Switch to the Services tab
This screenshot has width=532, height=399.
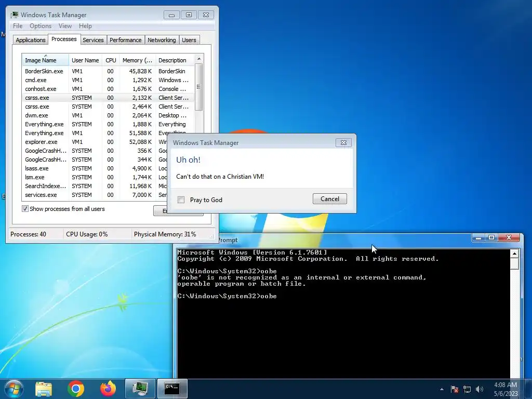pos(93,40)
